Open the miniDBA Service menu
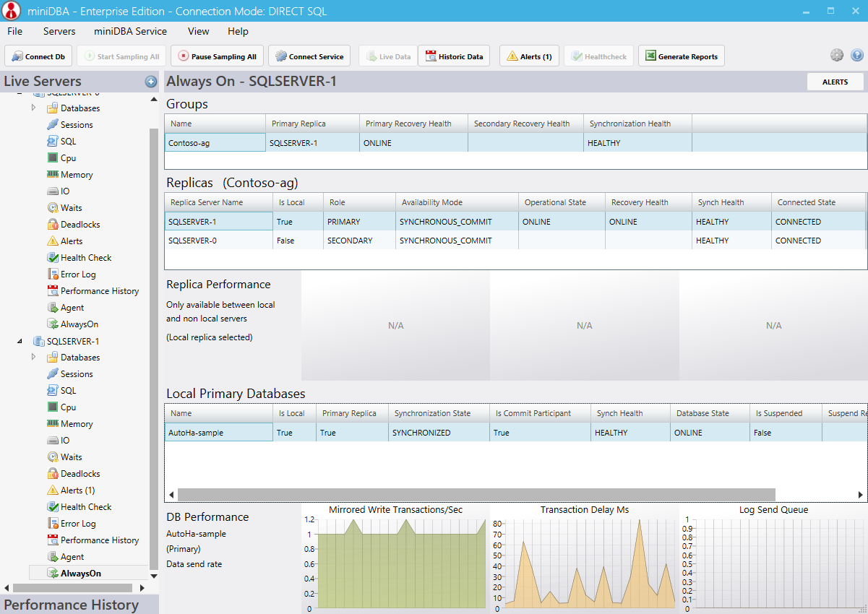This screenshot has height=614, width=868. click(x=130, y=31)
